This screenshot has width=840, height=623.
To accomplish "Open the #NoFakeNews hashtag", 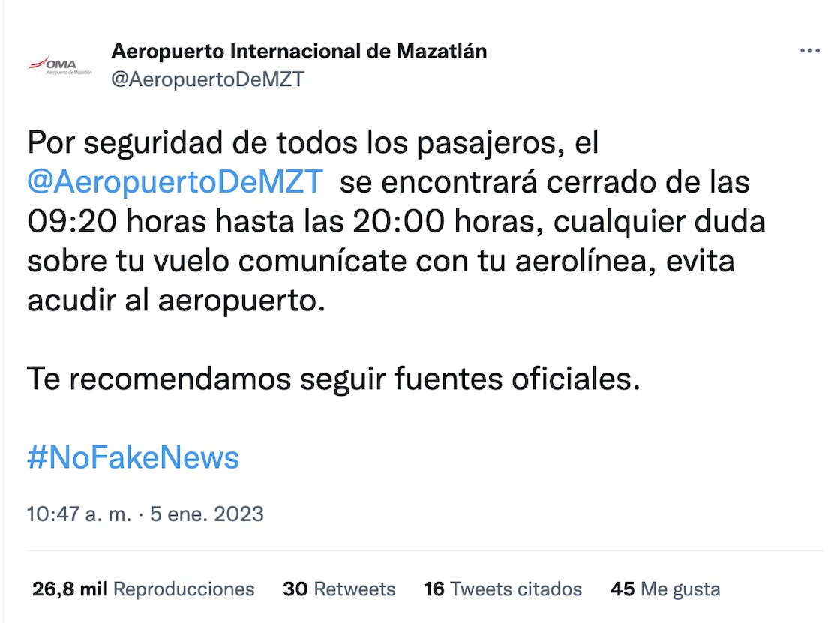I will (x=133, y=457).
